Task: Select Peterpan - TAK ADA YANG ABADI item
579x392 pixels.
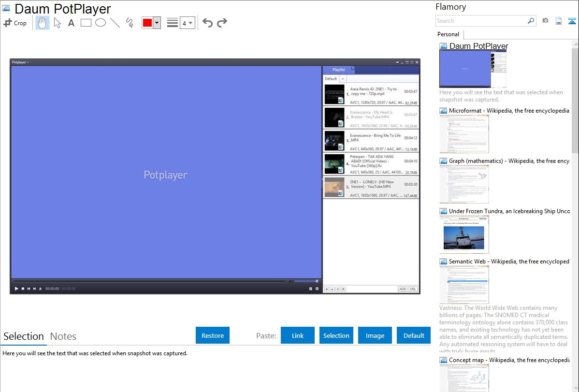Action: point(371,164)
